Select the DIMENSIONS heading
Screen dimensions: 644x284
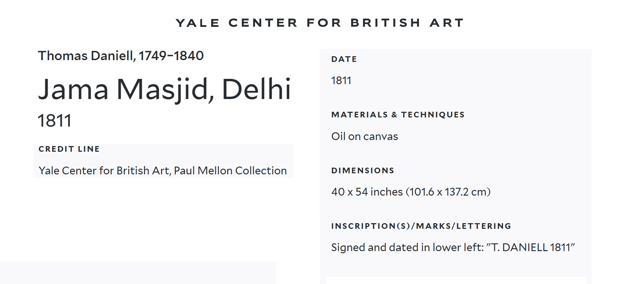(x=363, y=170)
